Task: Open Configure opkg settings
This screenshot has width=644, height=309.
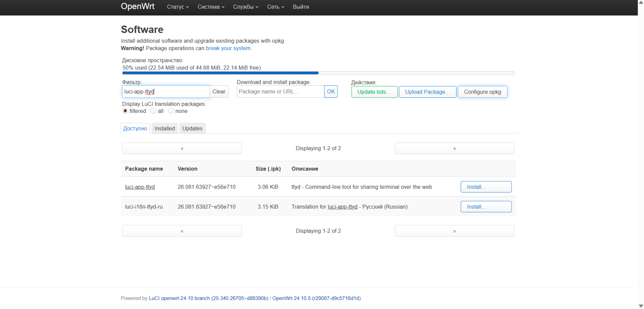Action: click(483, 92)
